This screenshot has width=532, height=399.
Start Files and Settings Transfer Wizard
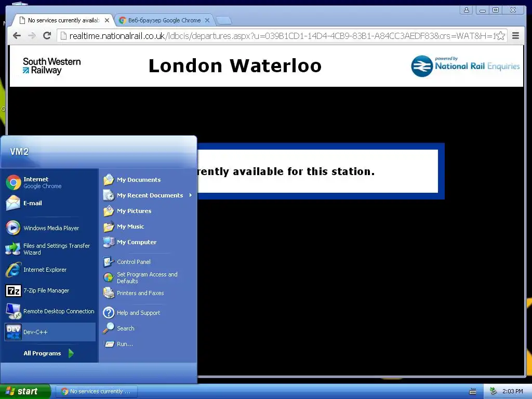(x=49, y=249)
